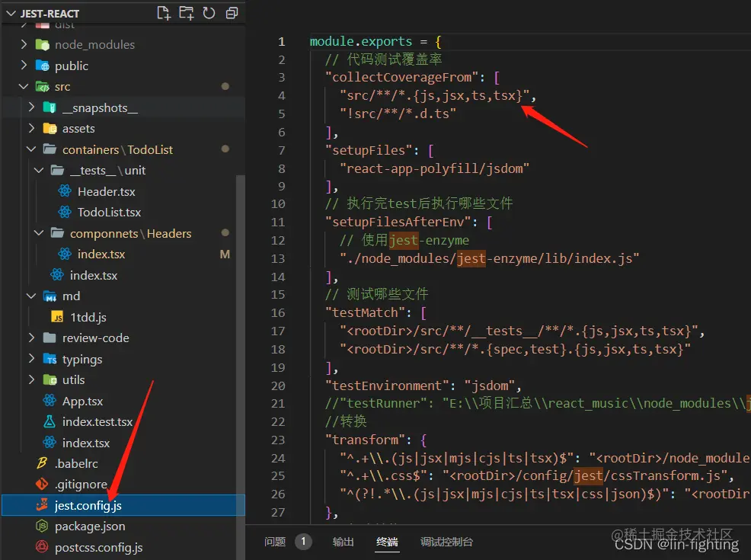Open postcss.config.js file

[99, 548]
